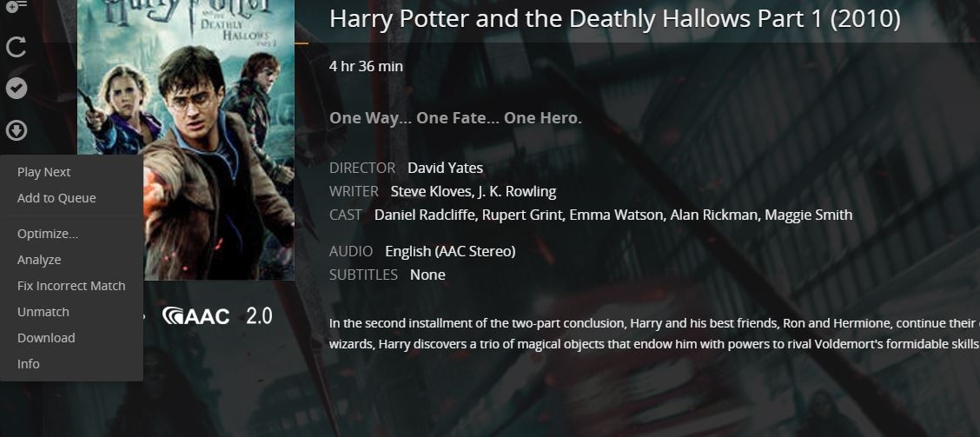This screenshot has height=437, width=980.
Task: Open director David Yates link
Action: [445, 169]
